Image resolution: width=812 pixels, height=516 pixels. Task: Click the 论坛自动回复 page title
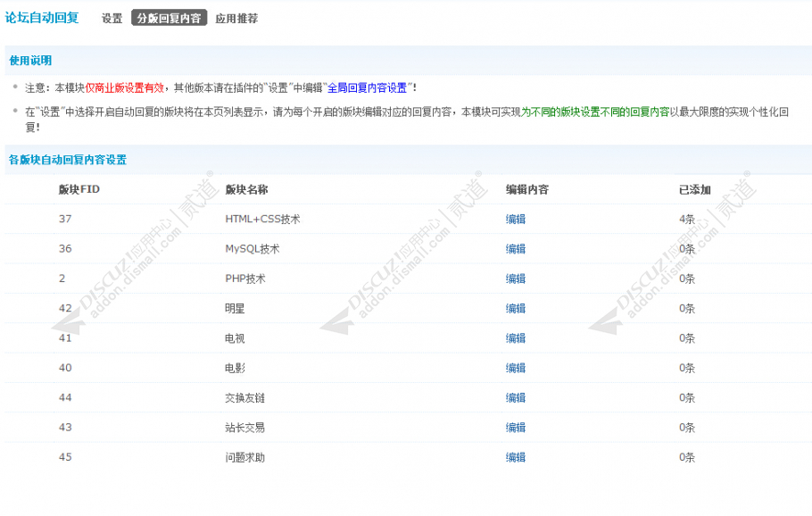(42, 18)
